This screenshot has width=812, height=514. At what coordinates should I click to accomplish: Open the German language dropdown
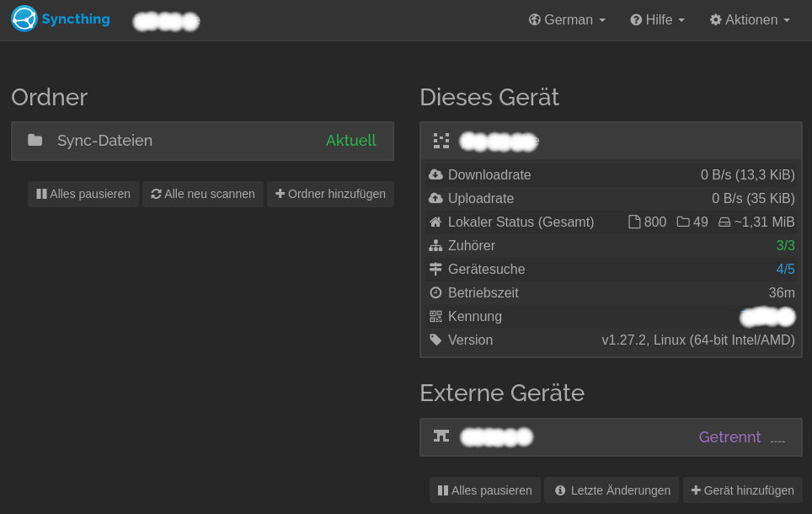pyautogui.click(x=567, y=19)
